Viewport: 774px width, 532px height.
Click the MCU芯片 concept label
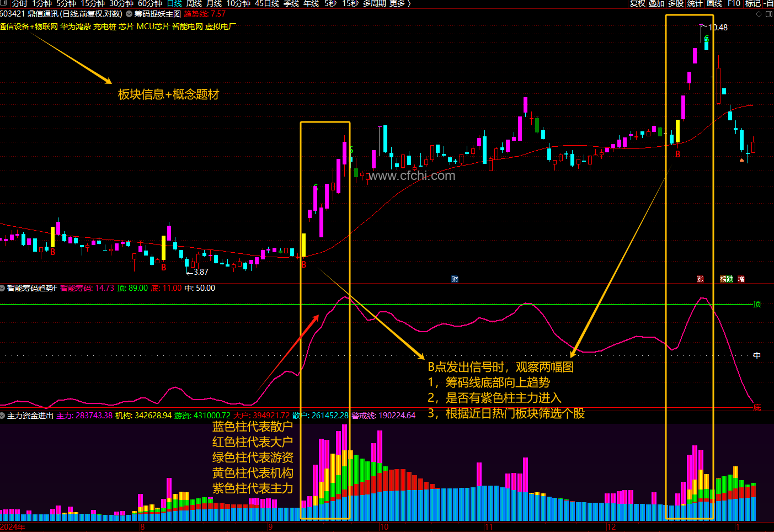153,26
